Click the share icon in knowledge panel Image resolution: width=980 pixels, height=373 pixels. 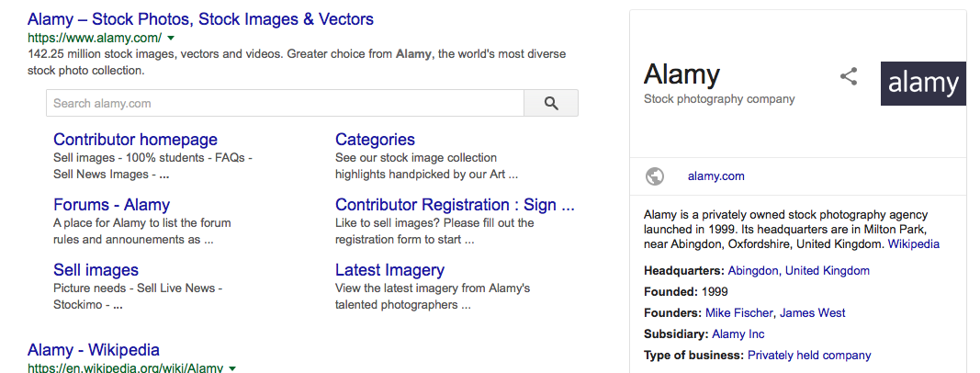(x=849, y=77)
